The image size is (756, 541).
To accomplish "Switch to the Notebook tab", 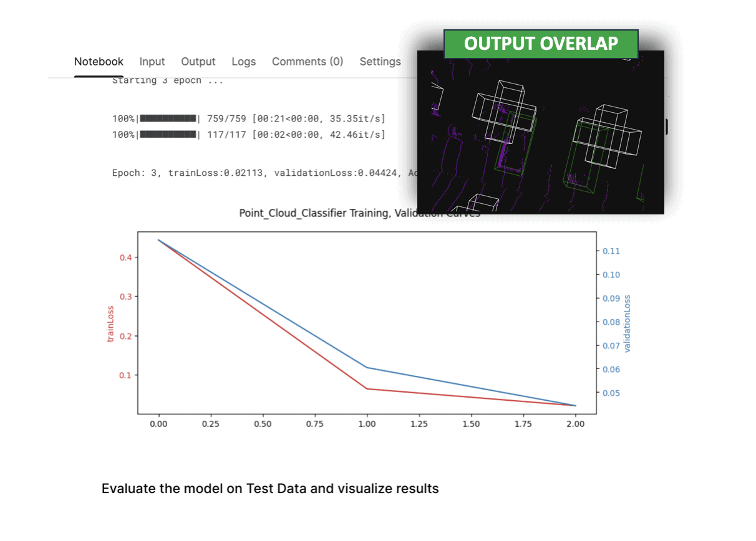I will pyautogui.click(x=99, y=62).
